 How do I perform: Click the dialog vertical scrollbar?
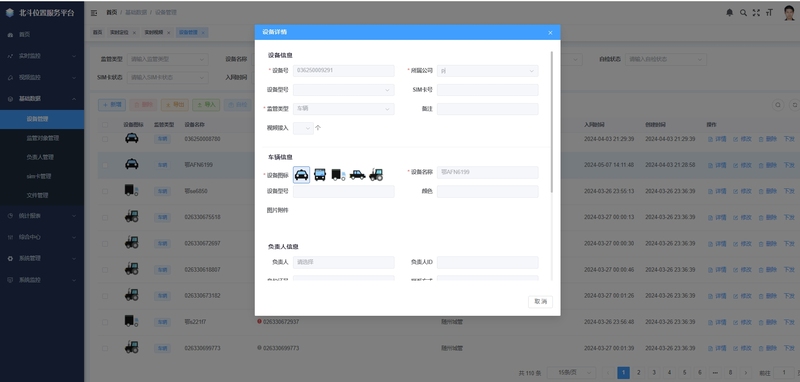tap(551, 121)
